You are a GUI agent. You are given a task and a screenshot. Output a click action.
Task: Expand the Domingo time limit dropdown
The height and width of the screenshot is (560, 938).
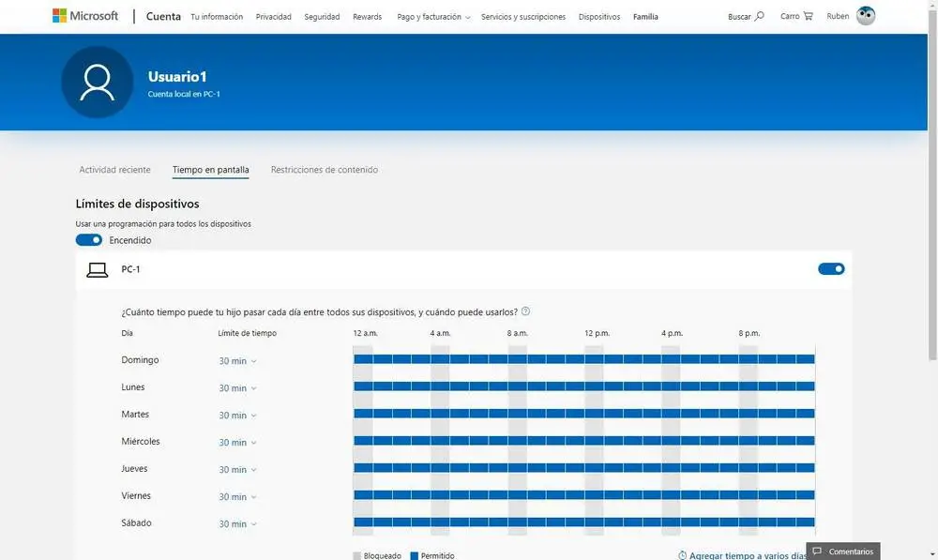[237, 361]
